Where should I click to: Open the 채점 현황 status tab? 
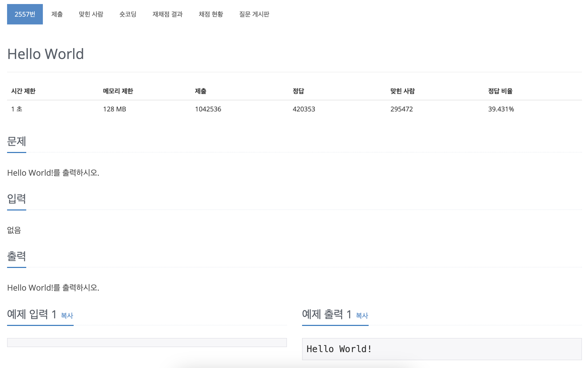click(x=211, y=14)
